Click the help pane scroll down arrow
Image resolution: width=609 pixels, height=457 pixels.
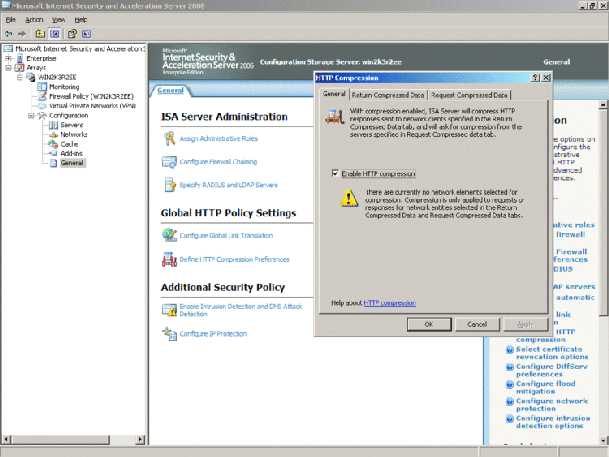coord(603,440)
